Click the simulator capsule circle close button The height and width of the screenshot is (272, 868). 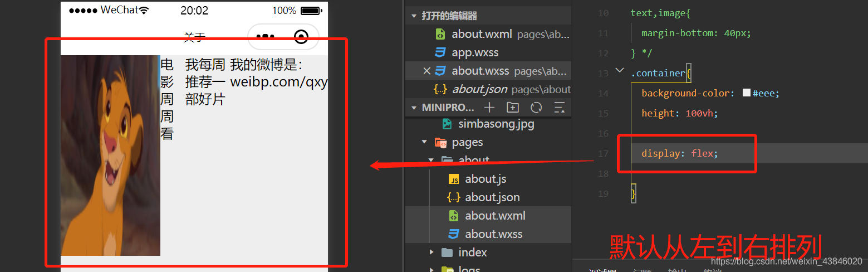click(301, 37)
